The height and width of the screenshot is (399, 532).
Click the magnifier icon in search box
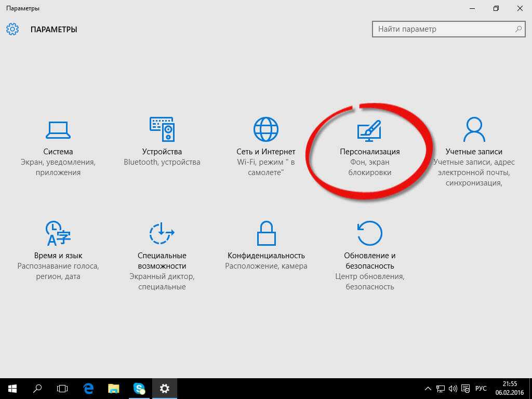518,29
